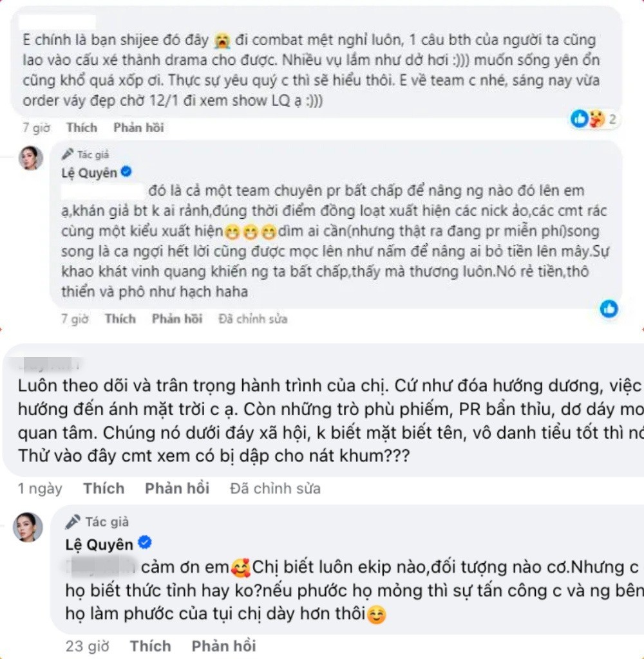Screen dimensions: 644x659
Task: Like Lệ Quyên's reply about the PR team
Action: (x=120, y=319)
